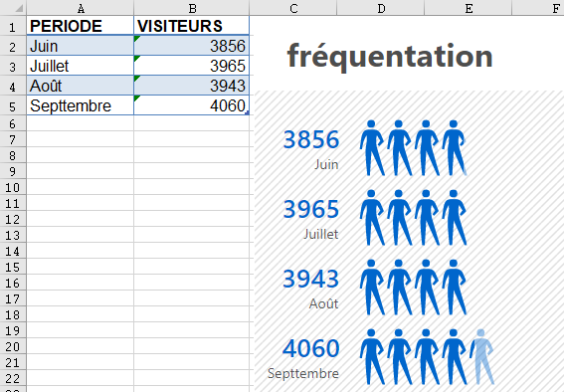Screen dimensions: 564x392
Task: Select the Juillet cell in column A
Action: click(80, 66)
